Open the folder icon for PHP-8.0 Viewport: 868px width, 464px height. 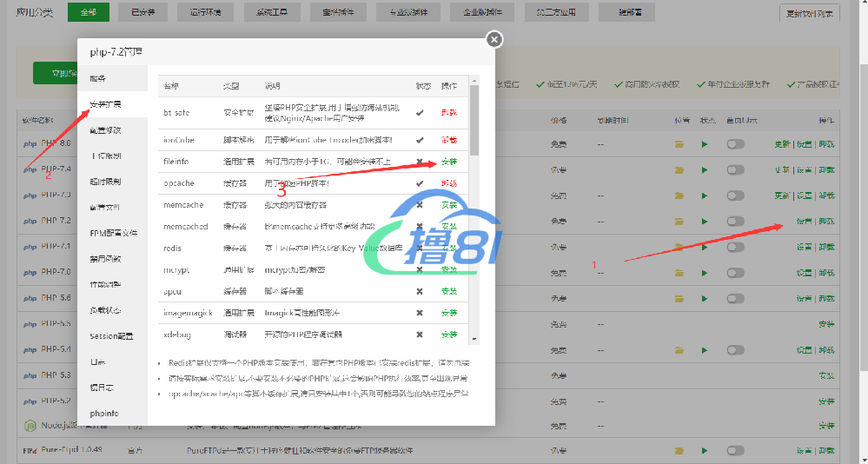coord(679,144)
